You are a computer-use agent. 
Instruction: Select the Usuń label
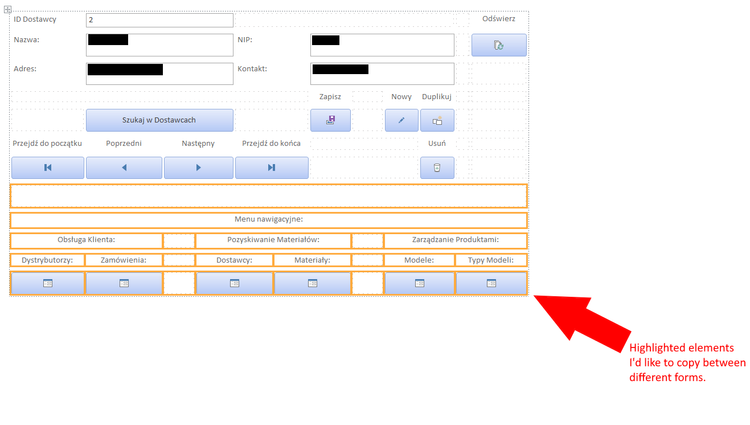tap(437, 143)
